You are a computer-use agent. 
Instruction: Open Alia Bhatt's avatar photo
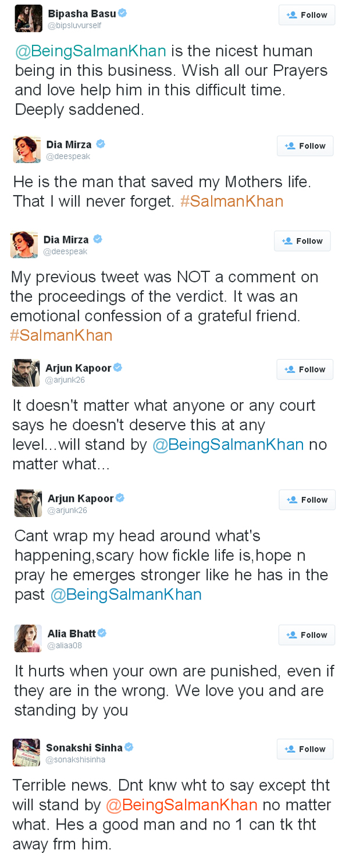pos(28,638)
